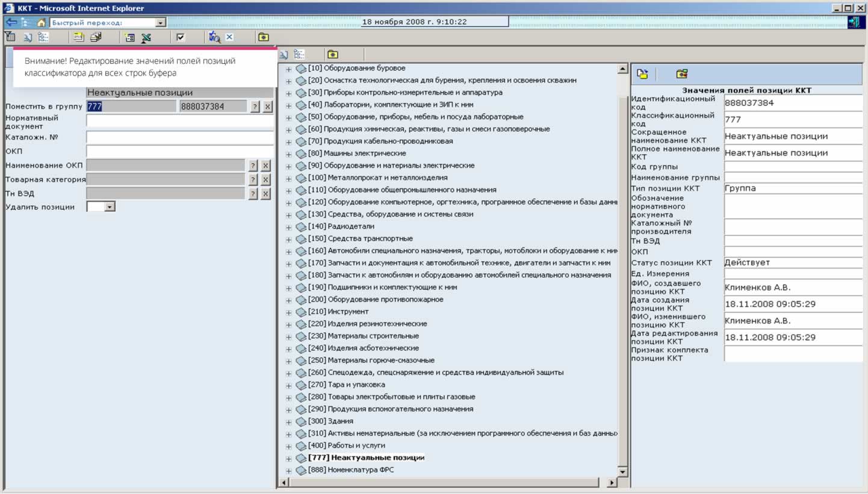This screenshot has width=868, height=494.
Task: Click the blue back arrow icon
Action: click(x=11, y=22)
